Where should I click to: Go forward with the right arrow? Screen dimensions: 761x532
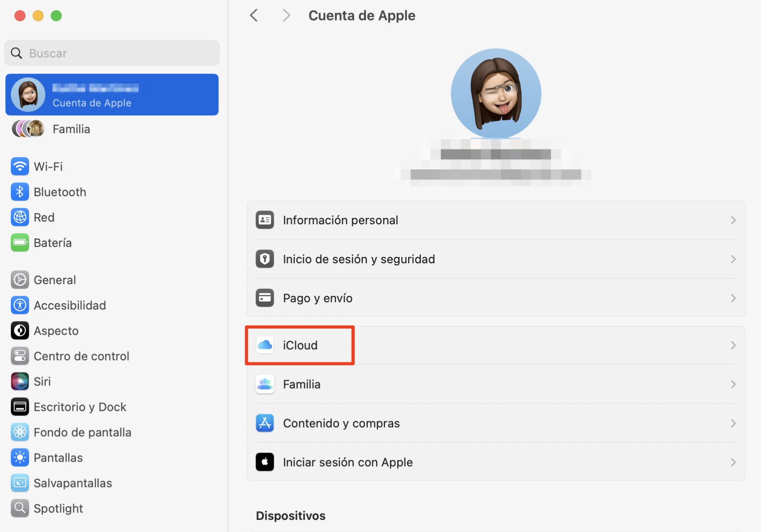coord(286,15)
